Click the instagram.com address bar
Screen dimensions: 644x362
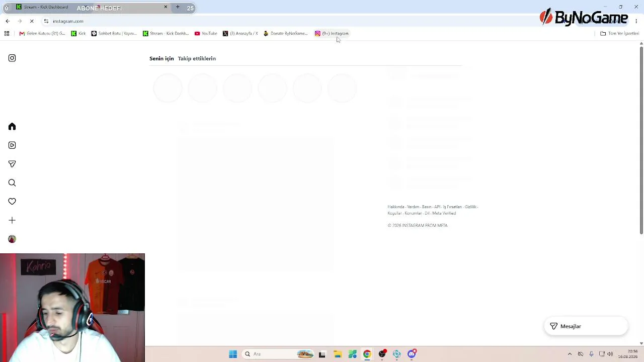point(302,21)
